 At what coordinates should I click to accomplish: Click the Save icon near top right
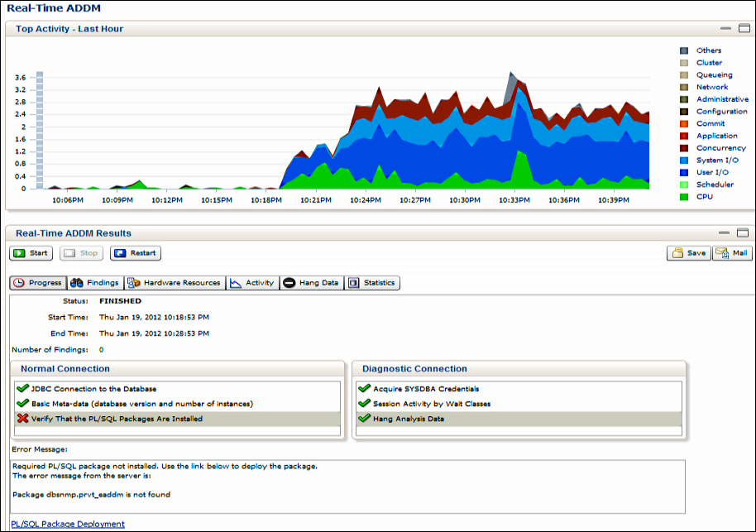[x=677, y=252]
